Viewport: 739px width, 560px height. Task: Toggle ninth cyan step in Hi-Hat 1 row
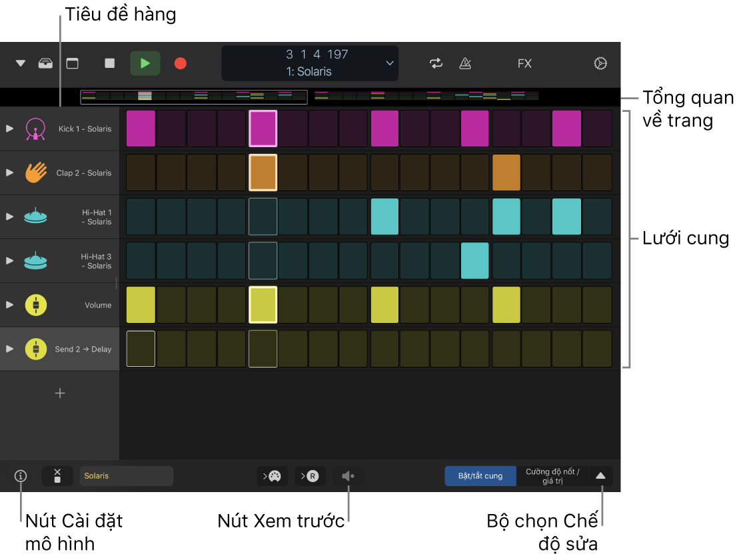(x=384, y=216)
